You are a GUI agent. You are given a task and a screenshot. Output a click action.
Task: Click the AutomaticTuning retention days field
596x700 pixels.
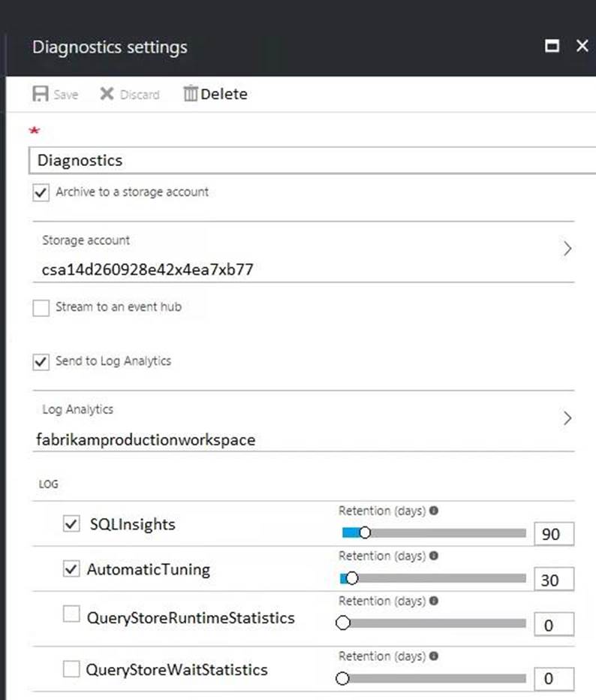[553, 580]
